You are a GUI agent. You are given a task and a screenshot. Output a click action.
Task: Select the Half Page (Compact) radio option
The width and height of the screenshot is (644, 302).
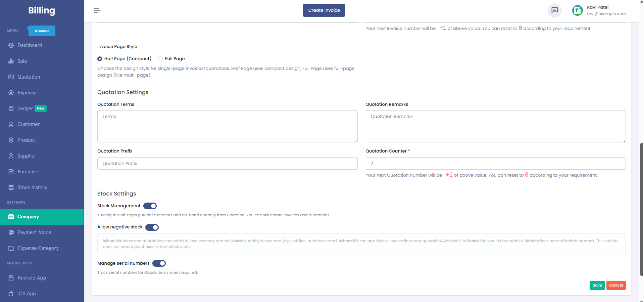100,59
